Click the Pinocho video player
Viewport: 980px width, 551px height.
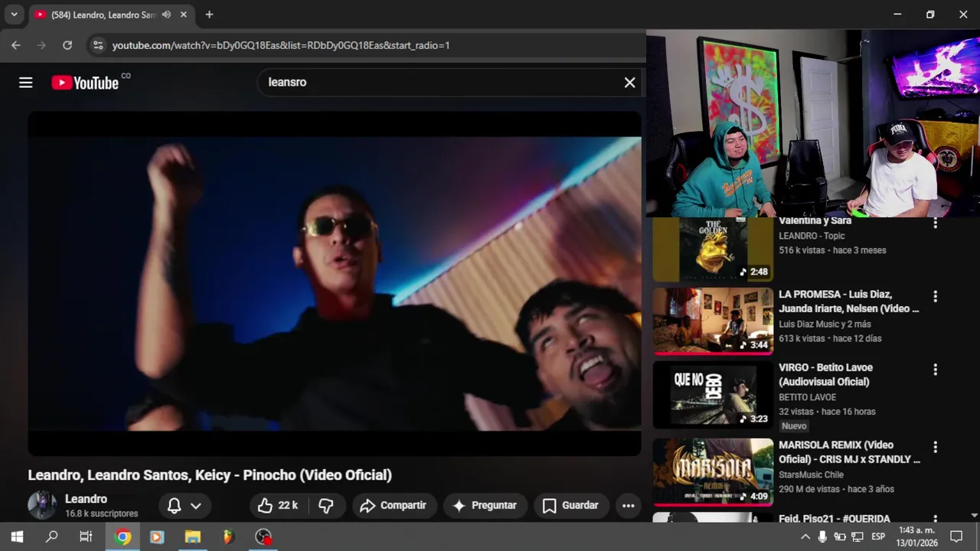tap(335, 283)
